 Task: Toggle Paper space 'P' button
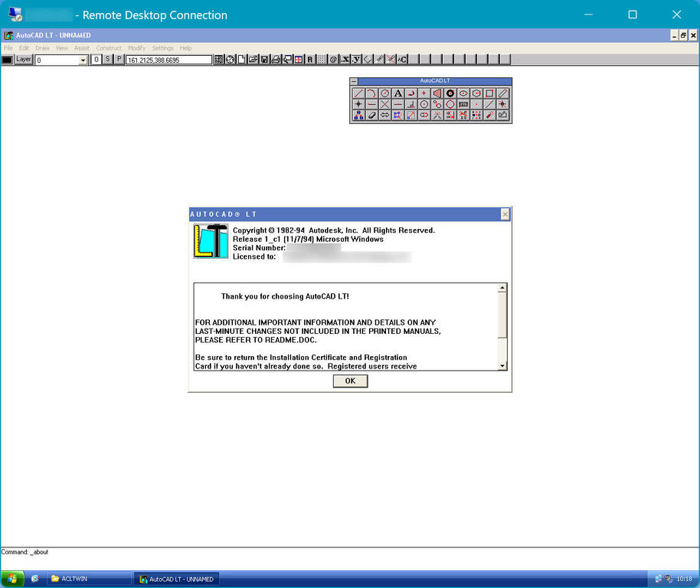[119, 59]
